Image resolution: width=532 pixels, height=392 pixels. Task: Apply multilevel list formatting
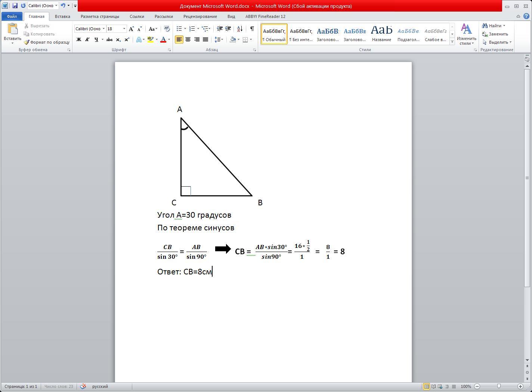205,29
